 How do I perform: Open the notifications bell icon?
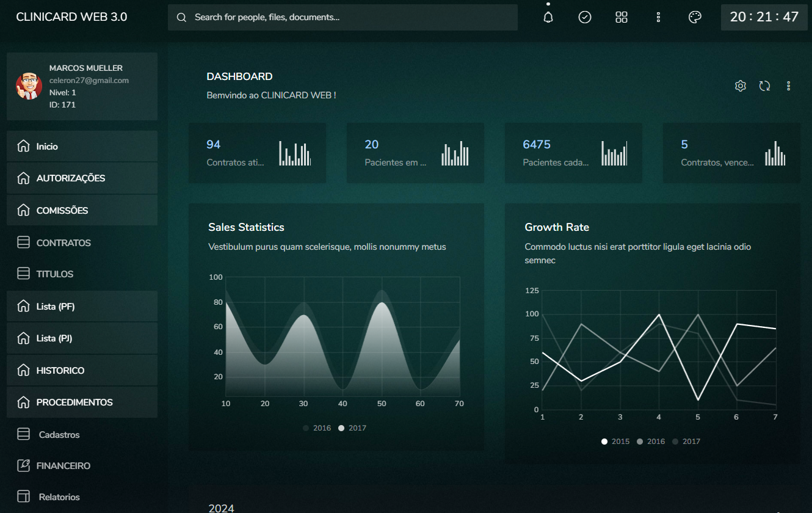(x=548, y=17)
